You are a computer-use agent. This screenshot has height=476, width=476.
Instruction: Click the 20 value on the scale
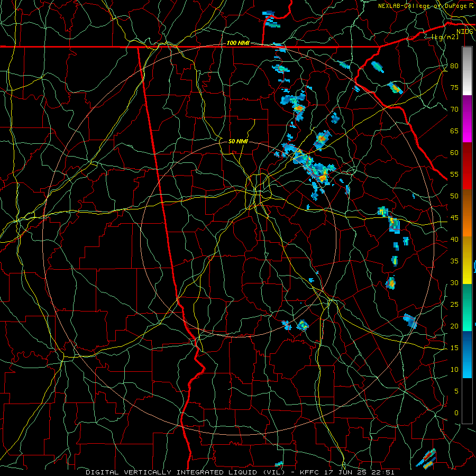pyautogui.click(x=454, y=326)
